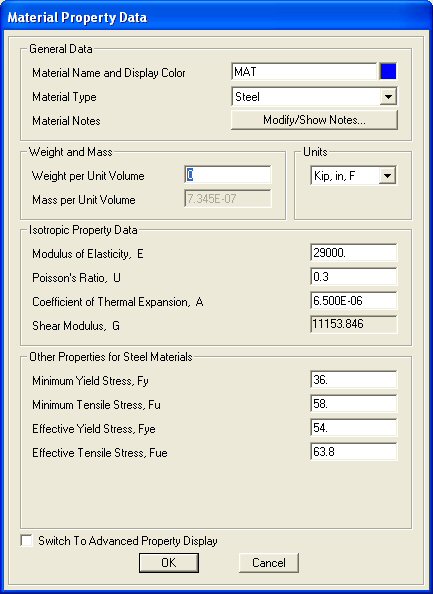Click the Weight per Unit Volume field
This screenshot has height=594, width=433.
pos(228,175)
